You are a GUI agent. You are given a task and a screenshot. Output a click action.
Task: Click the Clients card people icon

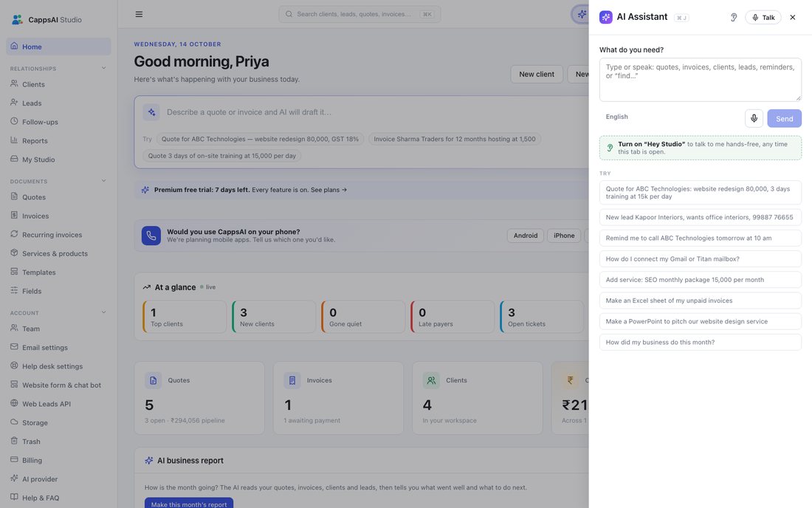pyautogui.click(x=431, y=380)
